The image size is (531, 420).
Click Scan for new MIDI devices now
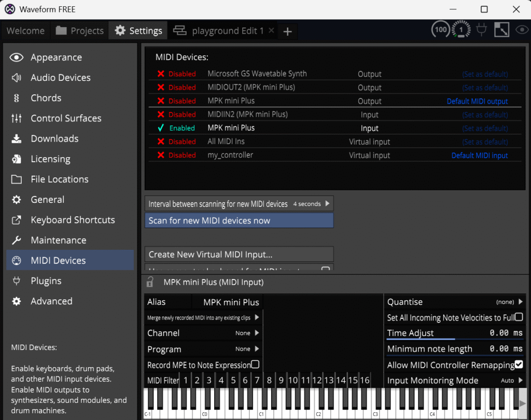coord(239,220)
